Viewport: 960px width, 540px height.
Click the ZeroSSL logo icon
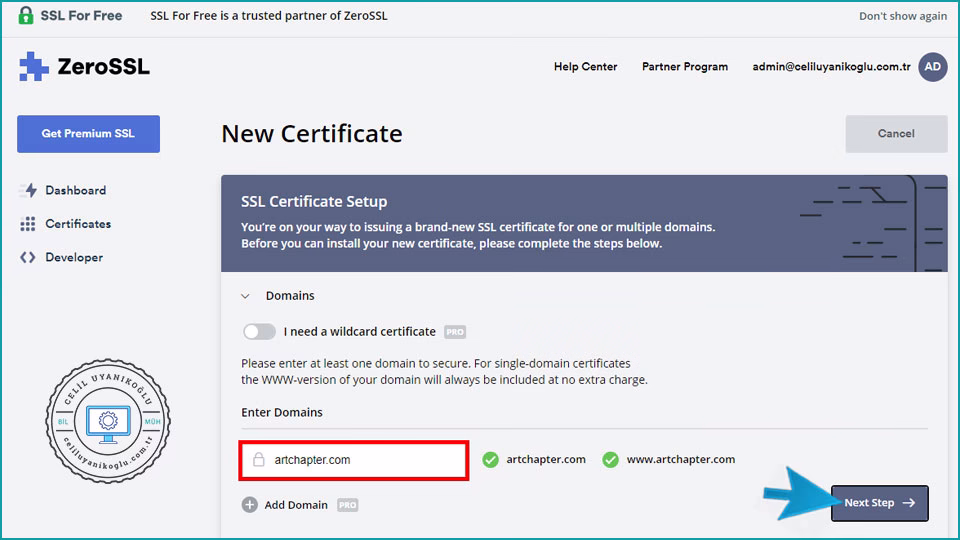point(33,67)
